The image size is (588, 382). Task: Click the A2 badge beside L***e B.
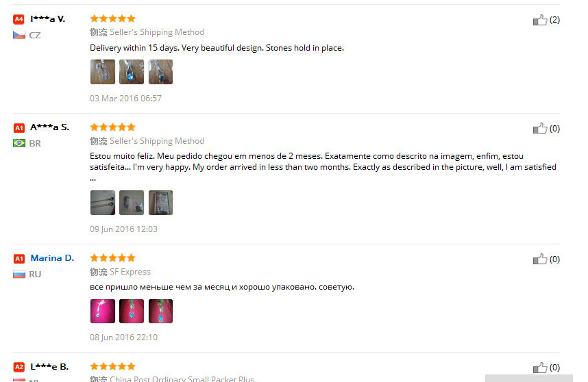coord(19,367)
